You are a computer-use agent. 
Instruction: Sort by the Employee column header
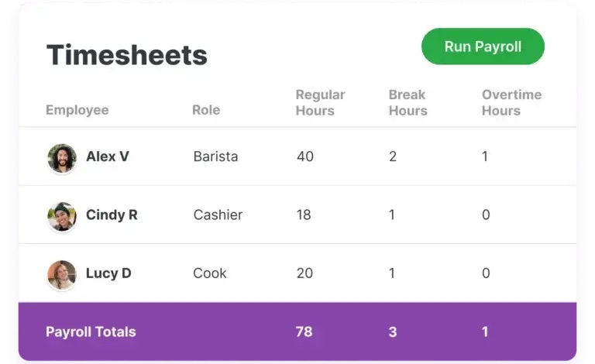tap(77, 110)
